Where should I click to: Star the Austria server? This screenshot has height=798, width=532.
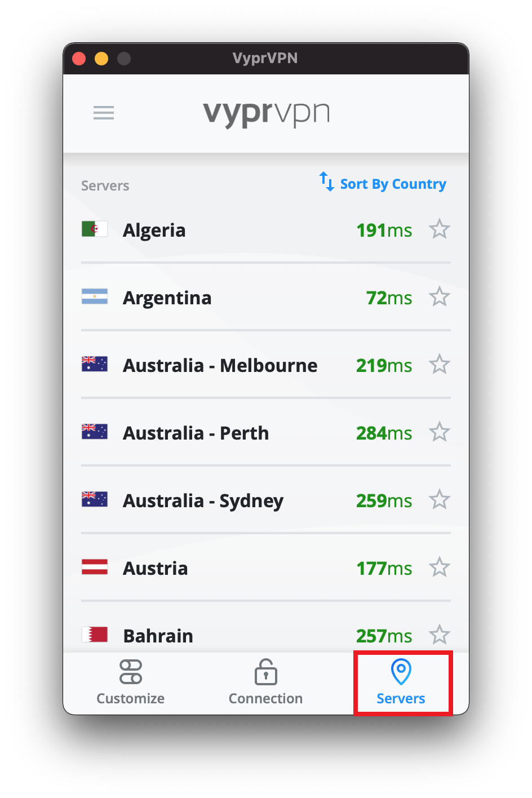440,568
